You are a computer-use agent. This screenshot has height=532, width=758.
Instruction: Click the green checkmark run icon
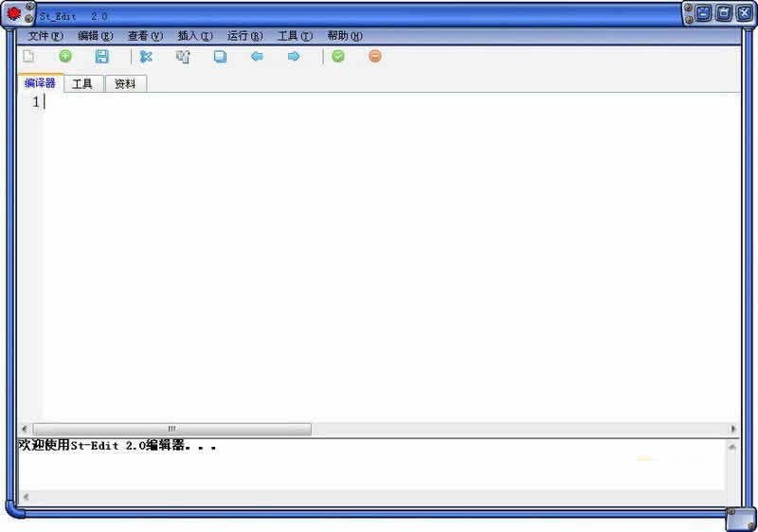[x=338, y=57]
